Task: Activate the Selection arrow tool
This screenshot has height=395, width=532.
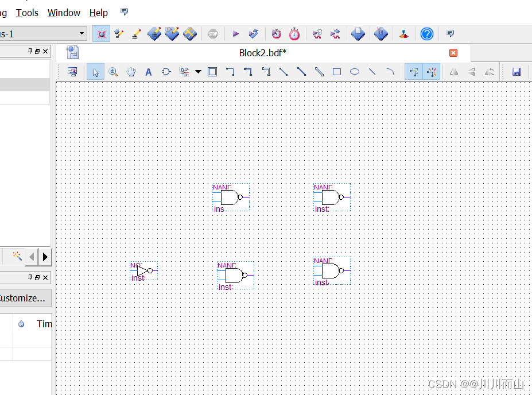Action: tap(95, 72)
